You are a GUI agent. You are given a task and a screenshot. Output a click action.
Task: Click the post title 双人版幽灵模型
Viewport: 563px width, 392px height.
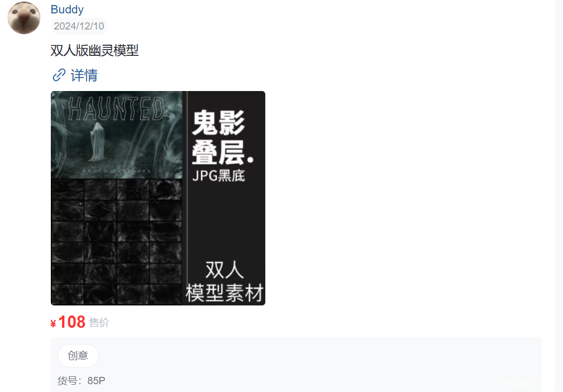(94, 50)
